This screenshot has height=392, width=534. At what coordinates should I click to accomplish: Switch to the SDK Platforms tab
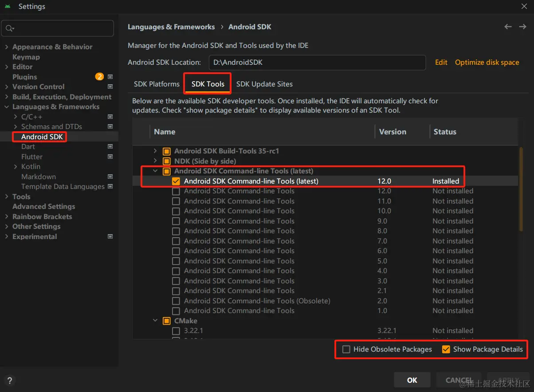click(157, 84)
